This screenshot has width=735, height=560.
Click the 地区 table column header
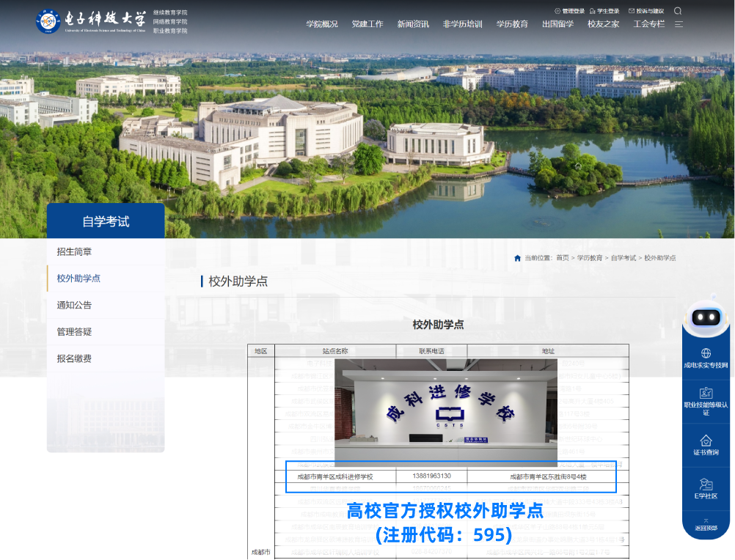pyautogui.click(x=261, y=351)
